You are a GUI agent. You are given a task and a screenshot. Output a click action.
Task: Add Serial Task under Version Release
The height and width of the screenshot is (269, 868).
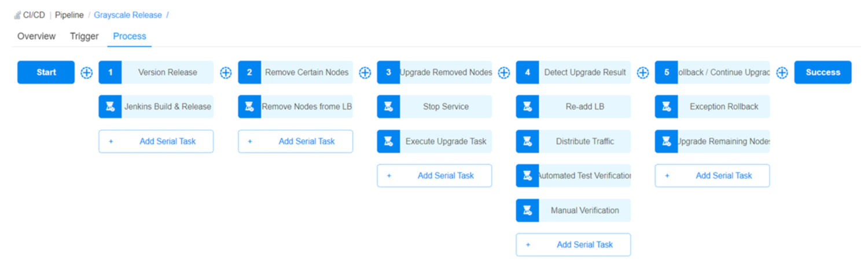[x=156, y=141]
